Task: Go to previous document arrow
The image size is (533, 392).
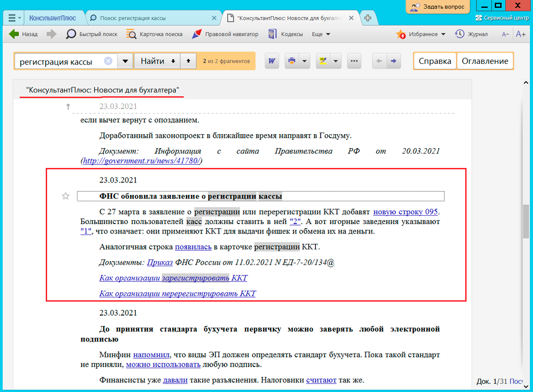Action: [x=379, y=61]
